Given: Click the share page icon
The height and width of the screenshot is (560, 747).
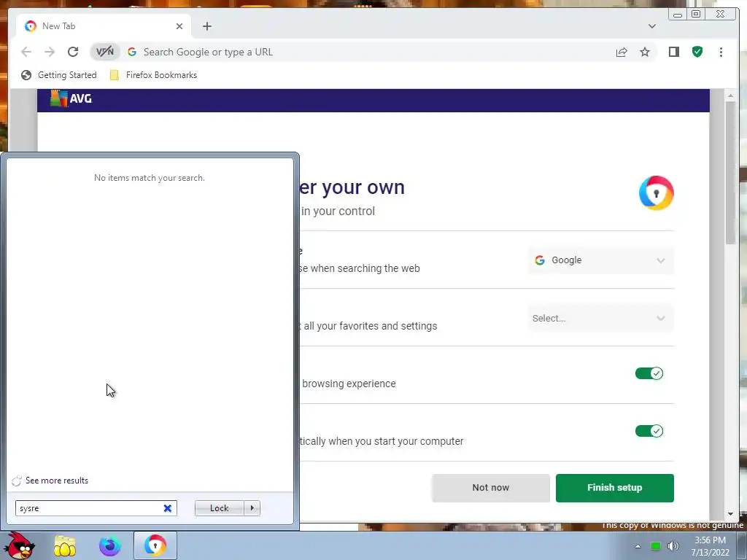Looking at the screenshot, I should click(x=622, y=52).
